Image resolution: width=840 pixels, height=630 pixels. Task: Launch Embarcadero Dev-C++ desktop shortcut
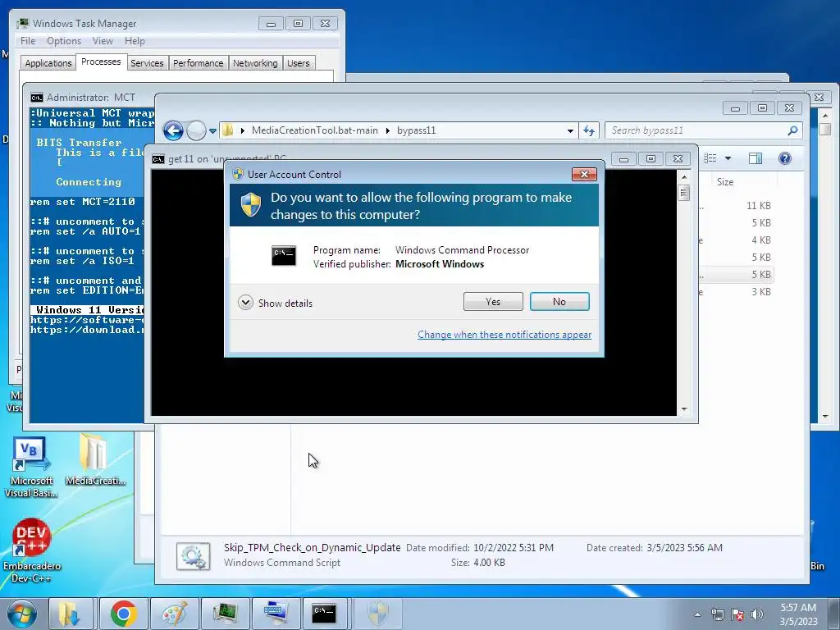click(32, 550)
